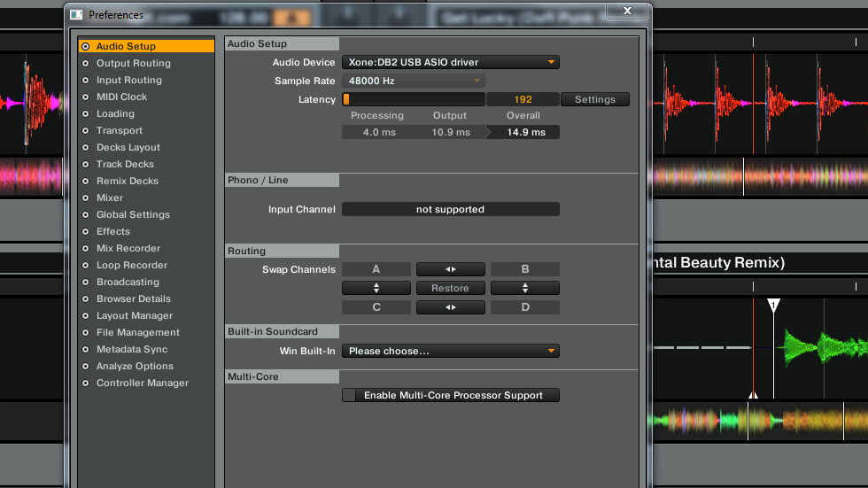
Task: Restore default channel routing
Action: click(x=451, y=288)
